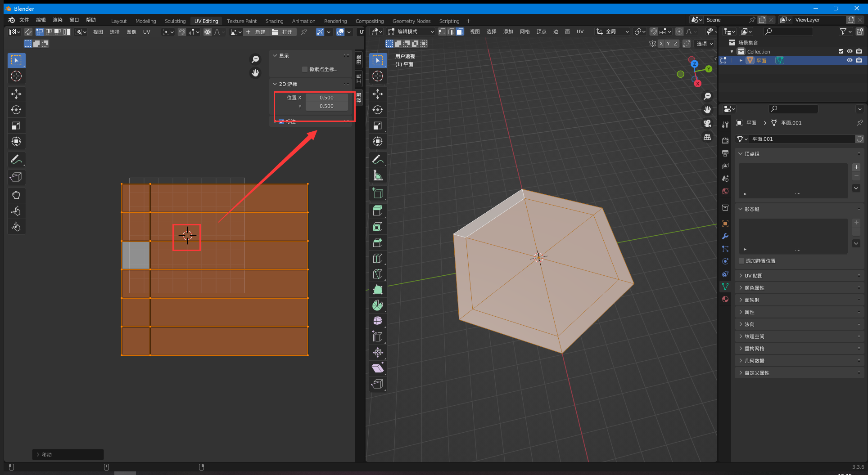Select the Scale tool in UV editor toolbar
The width and height of the screenshot is (868, 475).
tap(16, 125)
